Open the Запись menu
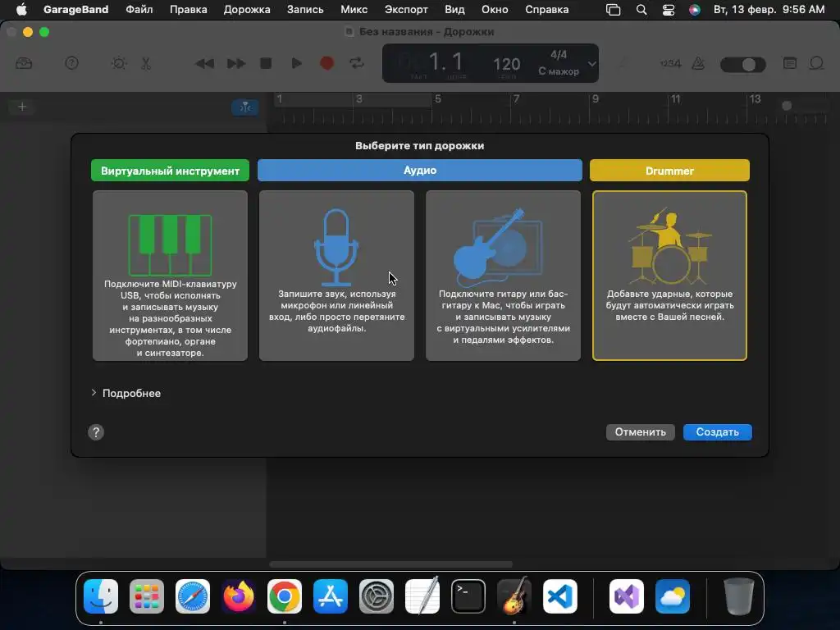Screen dimensions: 840x630 [305, 10]
